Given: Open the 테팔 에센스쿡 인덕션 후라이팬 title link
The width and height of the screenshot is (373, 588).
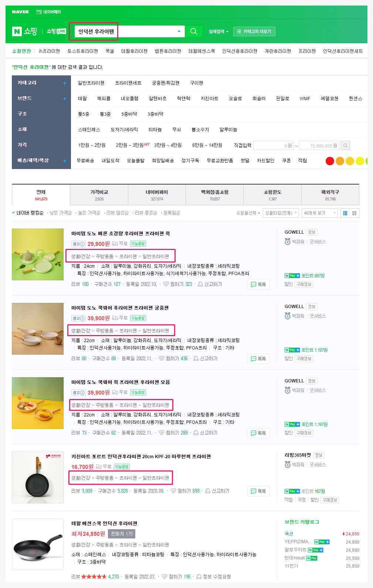Looking at the screenshot, I should [104, 523].
